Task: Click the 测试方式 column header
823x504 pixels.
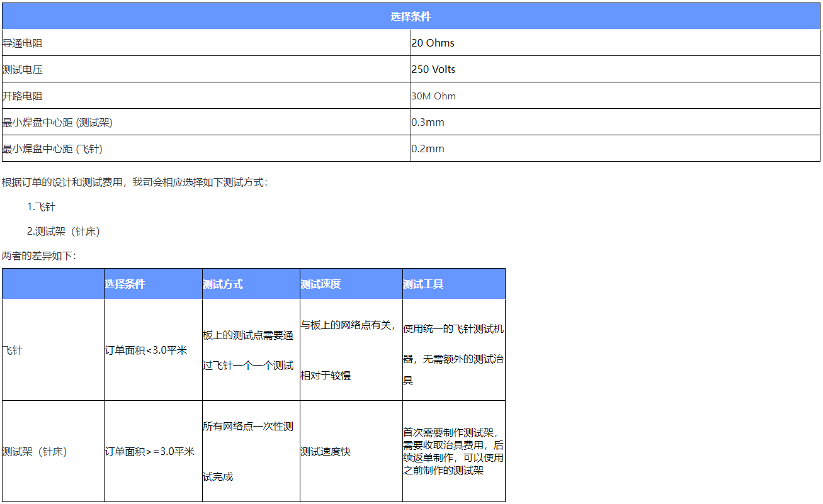Action: tap(223, 284)
